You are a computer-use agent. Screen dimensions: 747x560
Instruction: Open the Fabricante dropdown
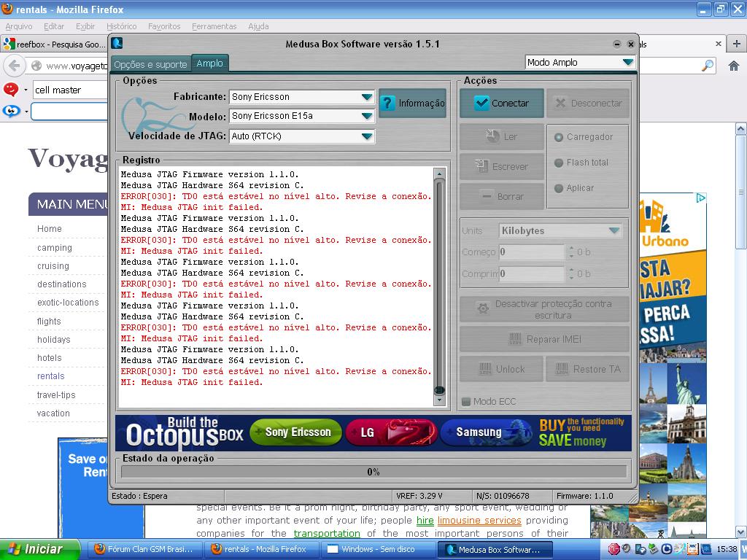pyautogui.click(x=366, y=97)
